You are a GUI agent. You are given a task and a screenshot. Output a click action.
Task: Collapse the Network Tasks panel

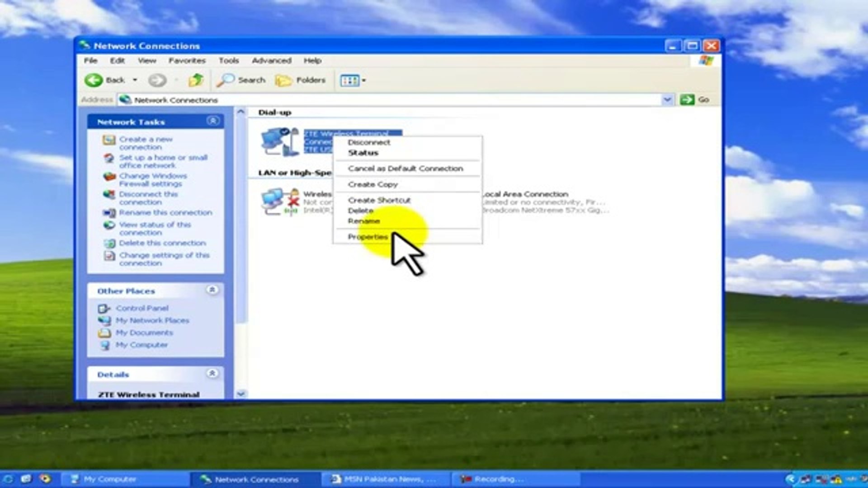(x=212, y=121)
